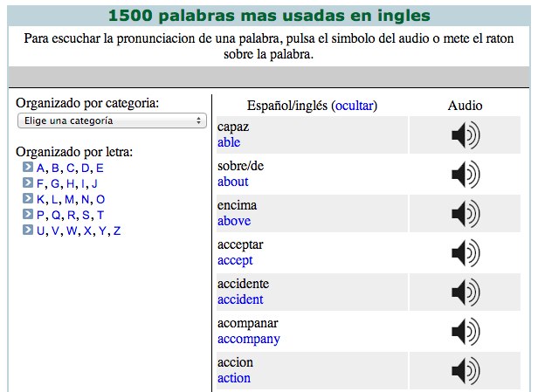Select letter 'P' in the letter index
Image resolution: width=538 pixels, height=392 pixels.
41,215
